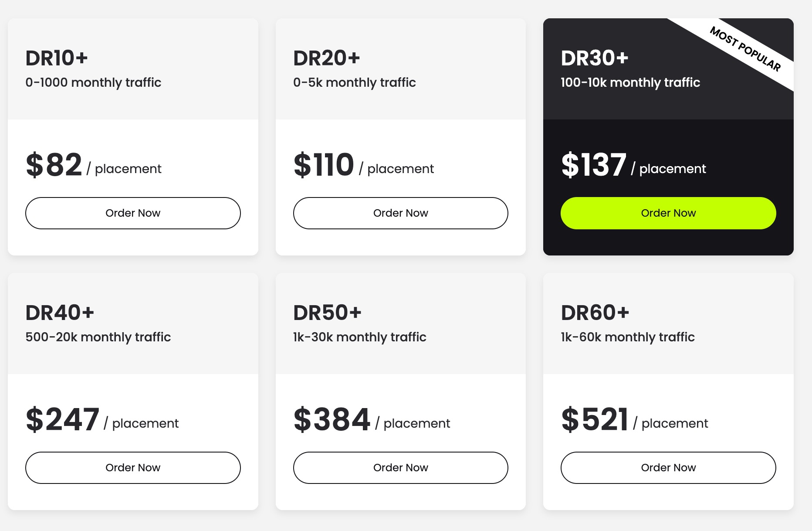
Task: Select the DR20+ pricing card
Action: pyautogui.click(x=400, y=135)
